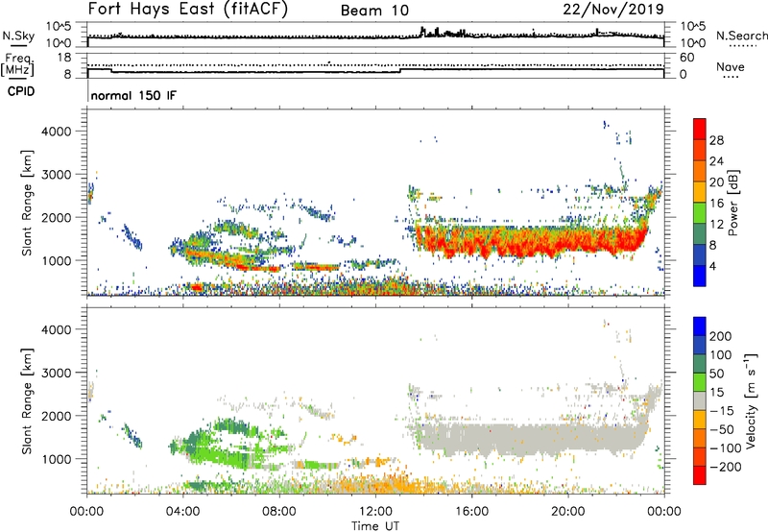Click the date '22/Nov/2019'

click(x=613, y=10)
